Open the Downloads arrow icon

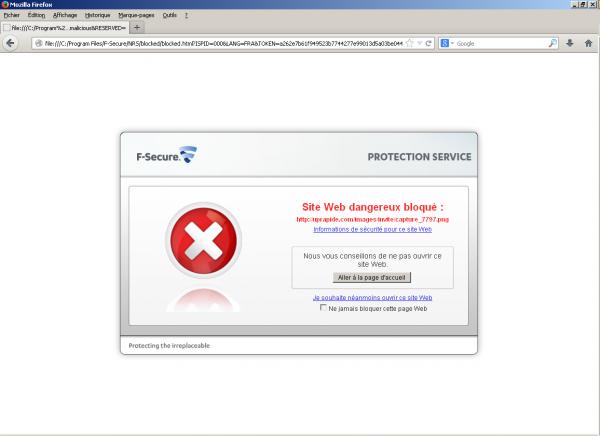[570, 43]
